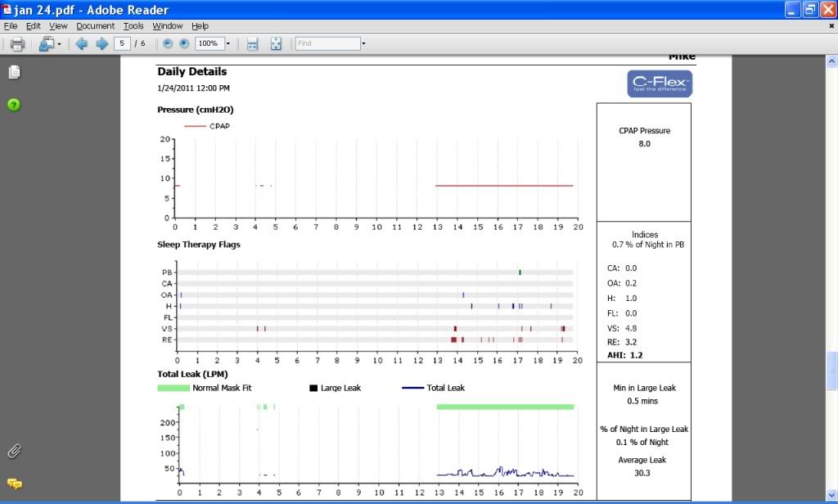
Task: Click inside the Find text box
Action: point(327,43)
